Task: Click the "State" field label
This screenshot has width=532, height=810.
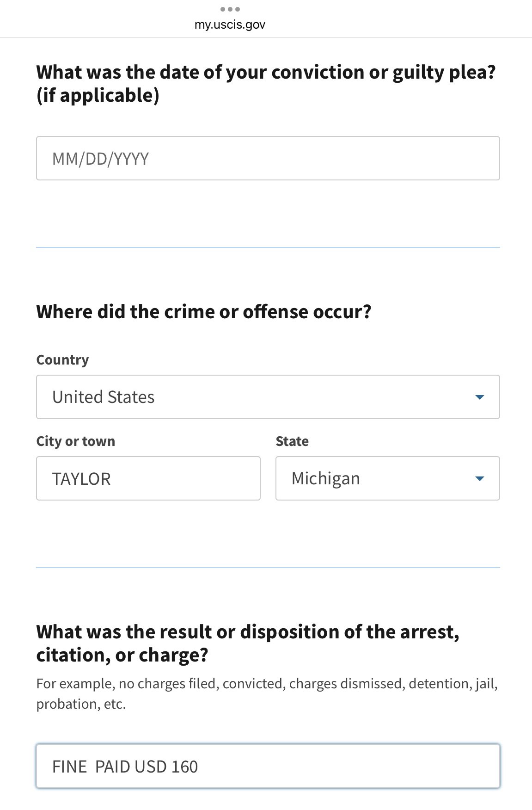Action: [x=292, y=441]
